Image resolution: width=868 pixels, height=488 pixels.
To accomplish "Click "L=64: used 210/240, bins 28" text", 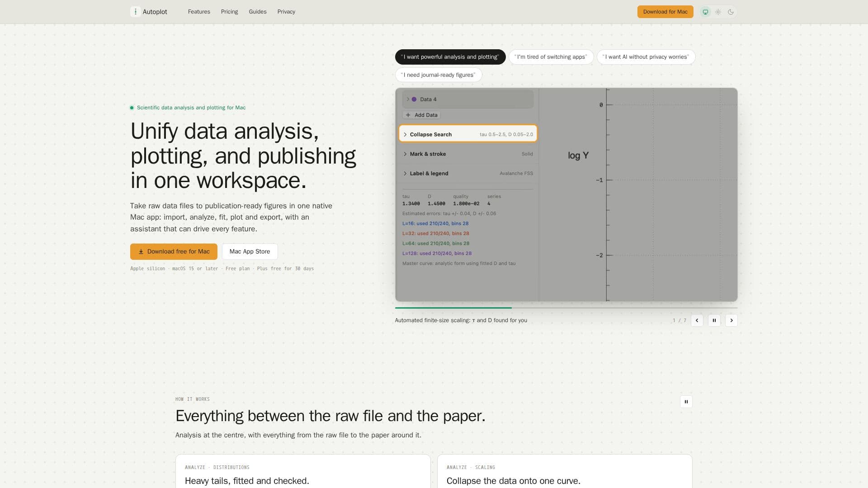I will pyautogui.click(x=436, y=244).
